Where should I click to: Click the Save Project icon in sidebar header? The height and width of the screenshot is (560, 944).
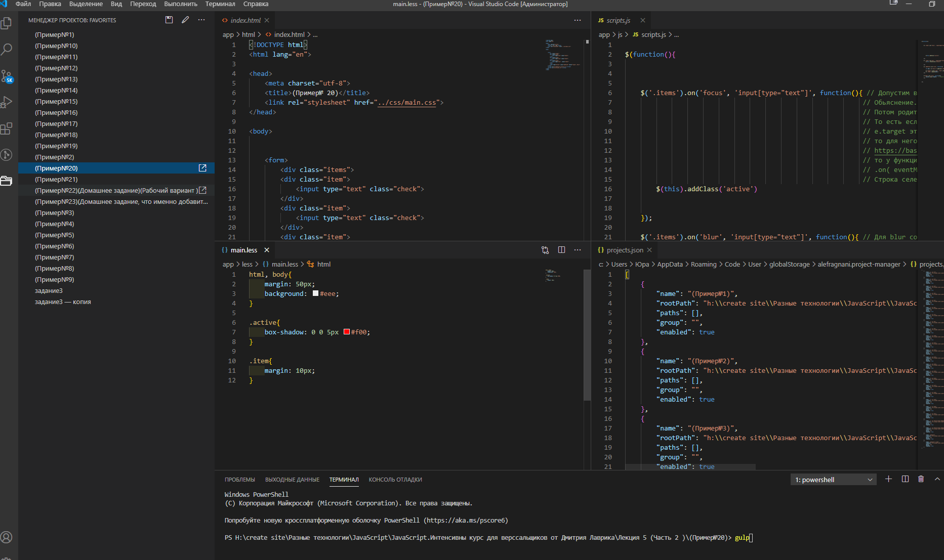coord(169,20)
